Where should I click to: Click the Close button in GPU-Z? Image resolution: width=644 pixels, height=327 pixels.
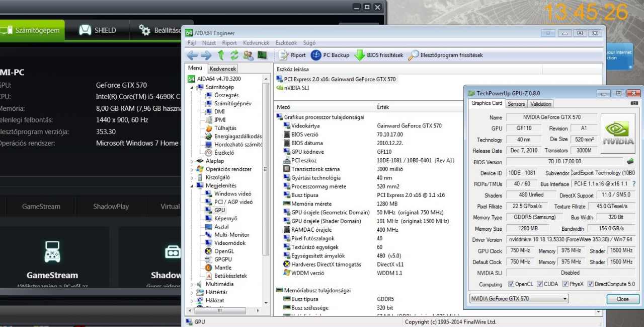tap(622, 299)
